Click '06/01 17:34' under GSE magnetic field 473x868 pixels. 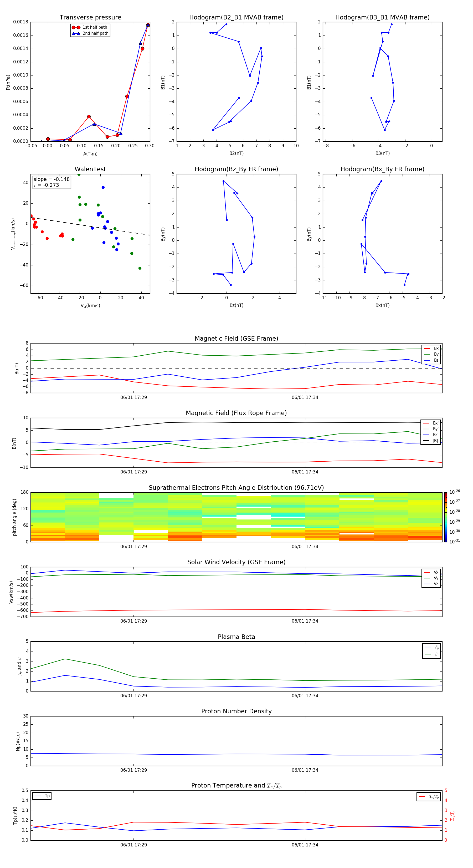click(x=305, y=398)
